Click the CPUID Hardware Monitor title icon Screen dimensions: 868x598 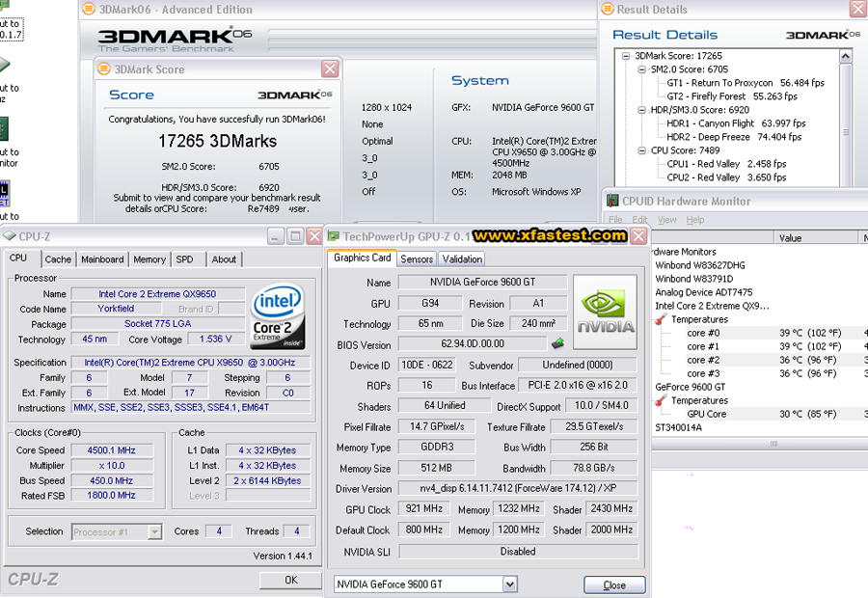[612, 201]
